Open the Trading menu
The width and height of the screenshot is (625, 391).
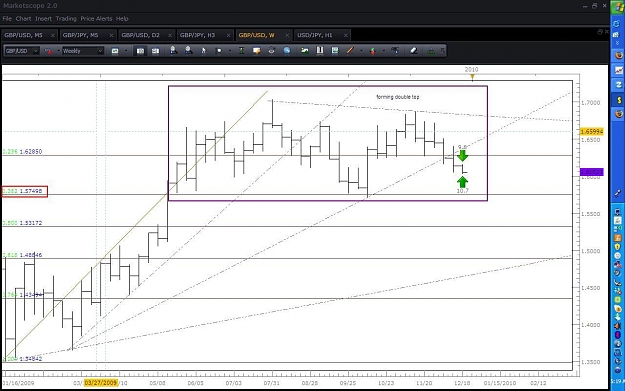66,19
